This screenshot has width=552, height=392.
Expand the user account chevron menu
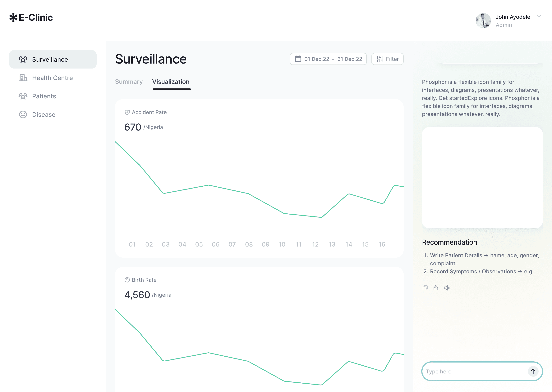point(539,17)
